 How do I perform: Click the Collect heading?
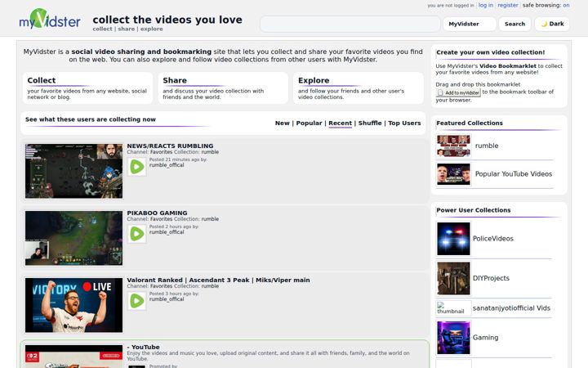tap(42, 80)
